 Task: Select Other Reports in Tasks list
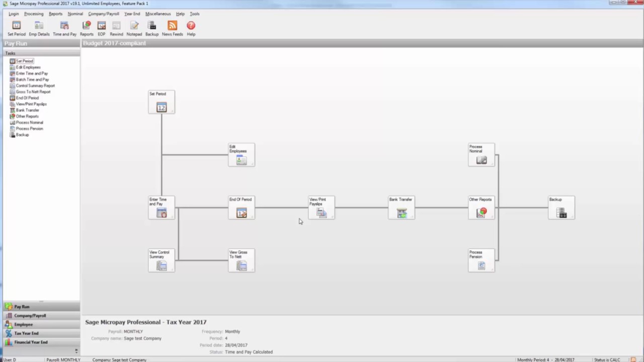24,116
